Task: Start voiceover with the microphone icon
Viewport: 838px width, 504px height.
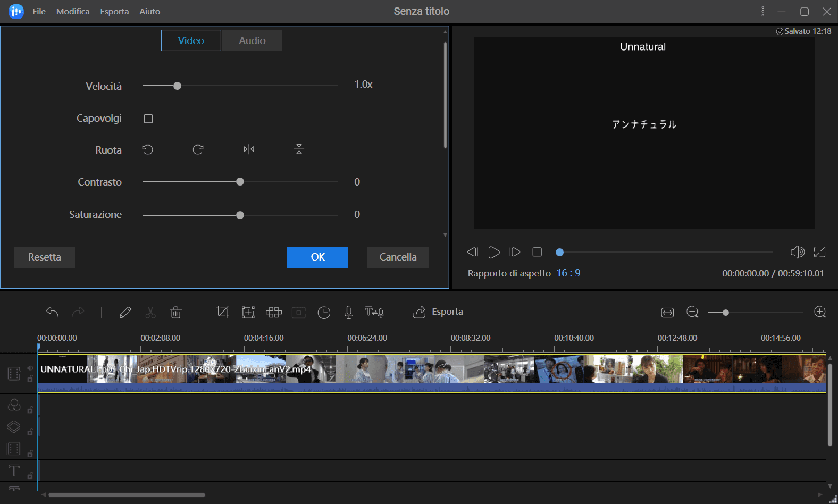Action: coord(349,312)
